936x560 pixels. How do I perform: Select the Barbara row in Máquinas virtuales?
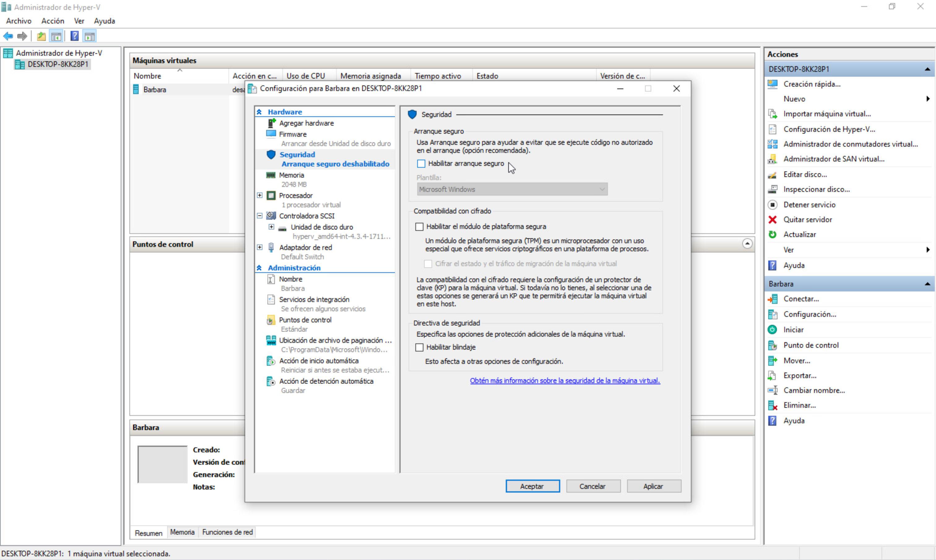coord(156,89)
